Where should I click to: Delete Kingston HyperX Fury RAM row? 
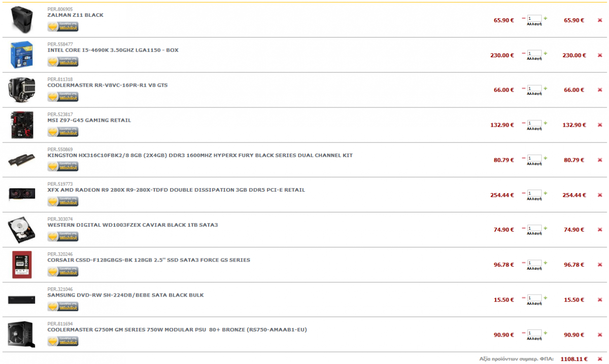(600, 160)
